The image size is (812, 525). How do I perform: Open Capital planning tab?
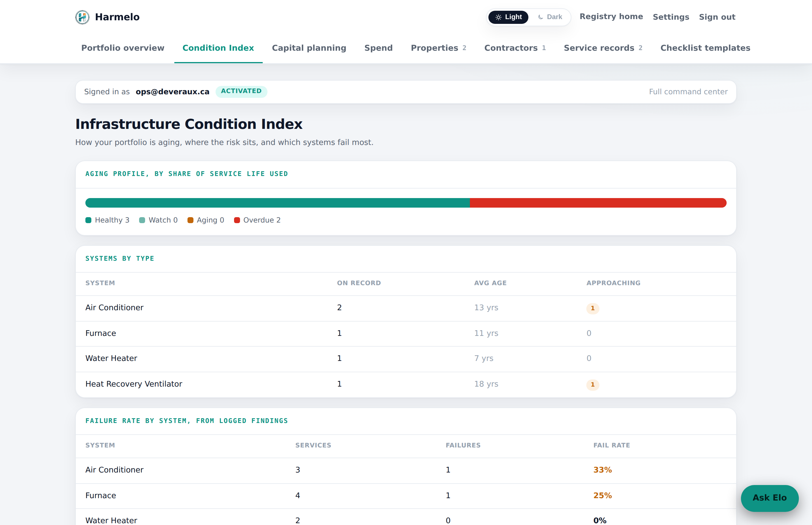pos(309,48)
